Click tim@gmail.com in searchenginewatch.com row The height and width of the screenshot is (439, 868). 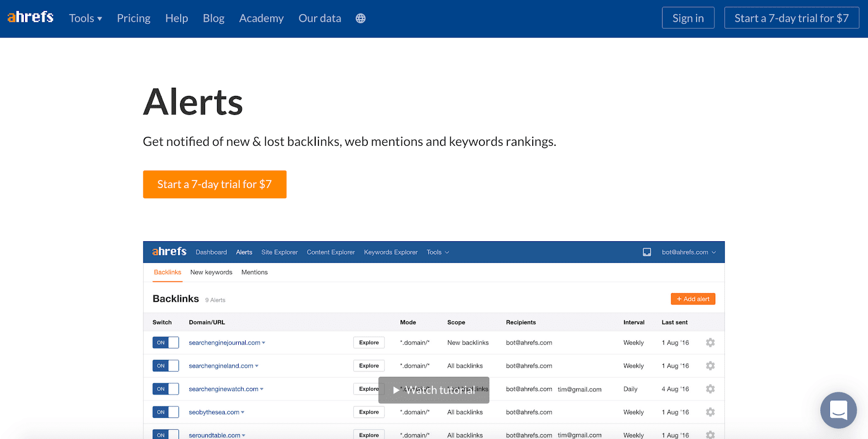[x=579, y=390]
